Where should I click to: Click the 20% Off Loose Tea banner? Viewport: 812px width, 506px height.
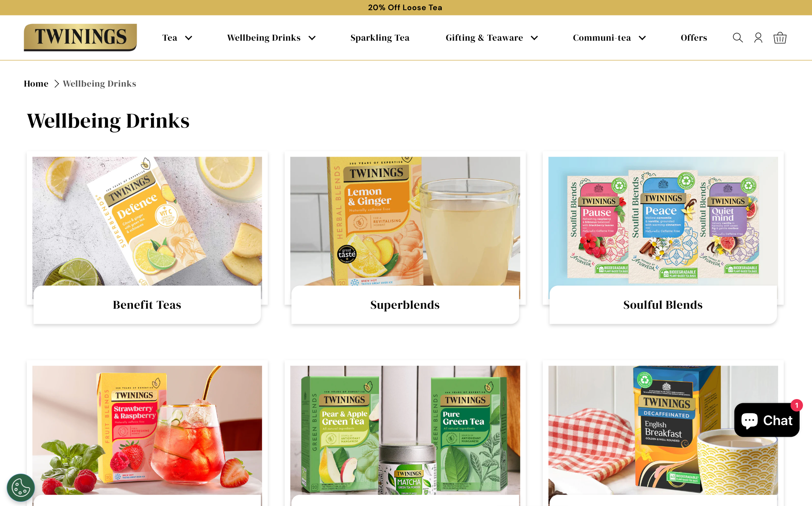[x=405, y=8]
